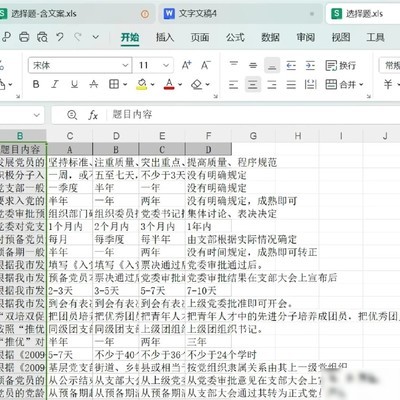Viewport: 400px width, 400px height.
Task: Click the Borders icon
Action: point(114,84)
